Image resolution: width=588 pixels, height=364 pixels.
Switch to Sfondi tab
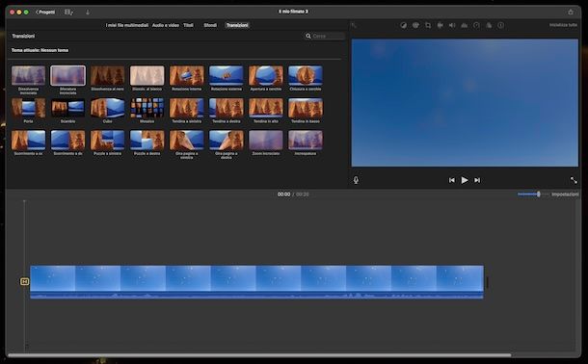click(210, 25)
